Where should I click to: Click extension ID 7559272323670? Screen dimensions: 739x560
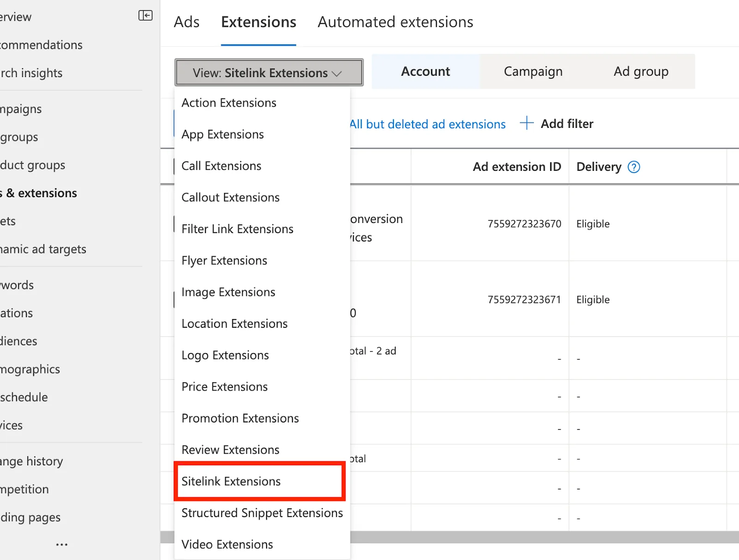pos(524,224)
